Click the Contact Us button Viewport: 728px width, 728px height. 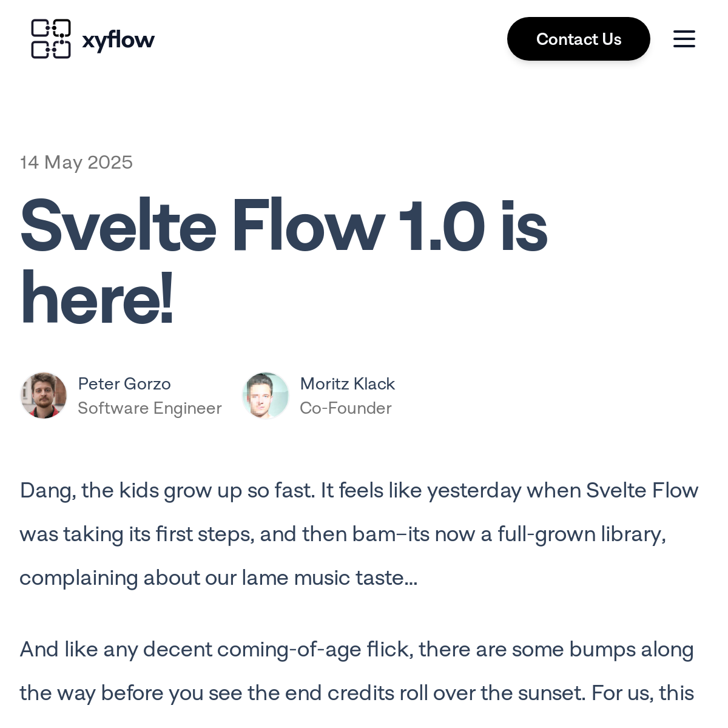coord(578,38)
